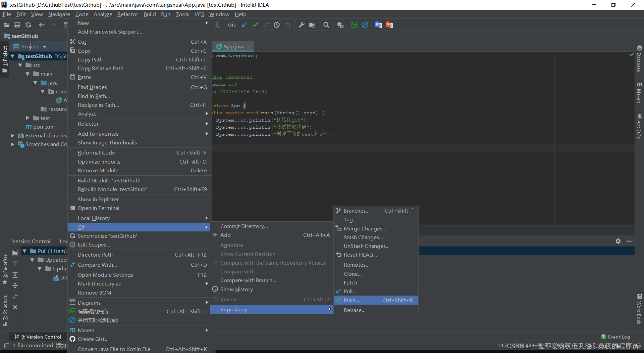Choose Open in Terminal context menu item
The width and height of the screenshot is (644, 353).
[140, 208]
